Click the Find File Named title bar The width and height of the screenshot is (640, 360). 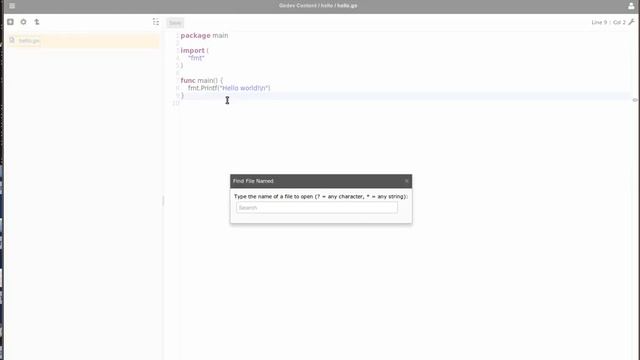tap(321, 181)
